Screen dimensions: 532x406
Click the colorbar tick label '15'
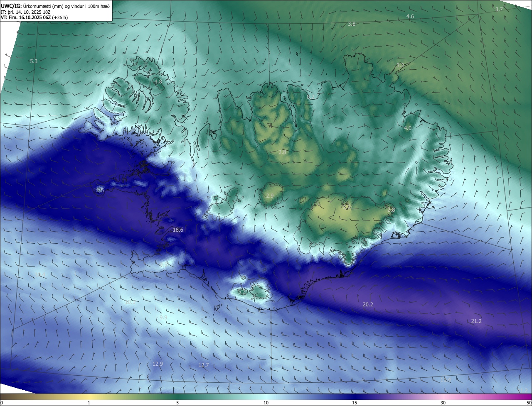(355, 403)
